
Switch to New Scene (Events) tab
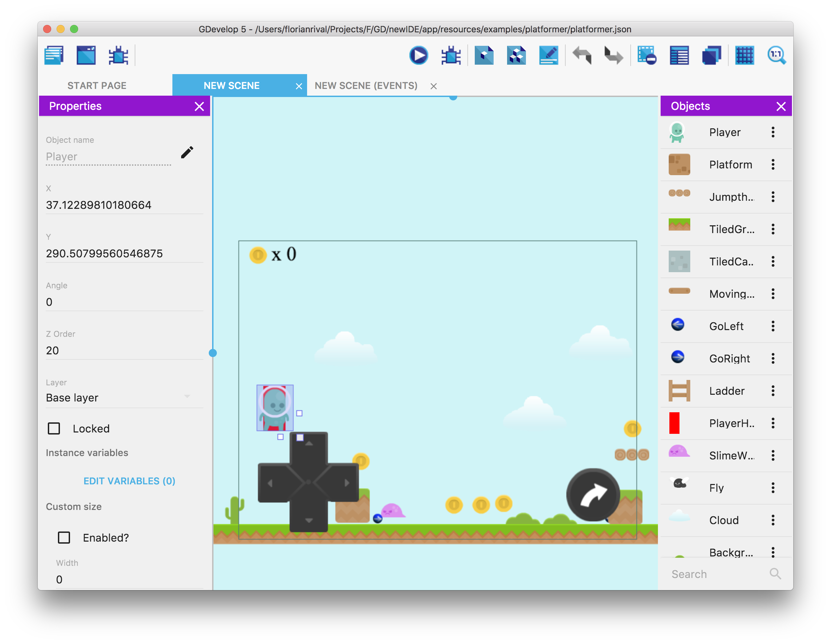pos(366,86)
